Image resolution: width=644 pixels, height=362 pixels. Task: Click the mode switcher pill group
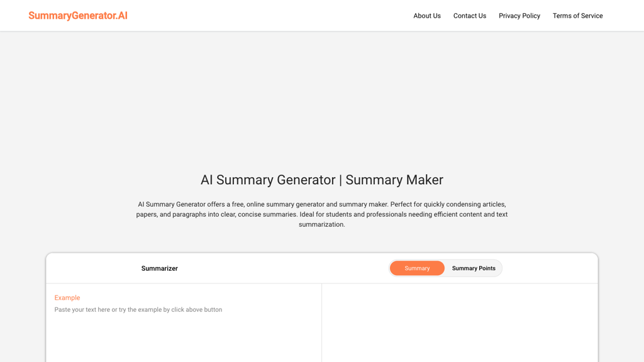coord(446,268)
